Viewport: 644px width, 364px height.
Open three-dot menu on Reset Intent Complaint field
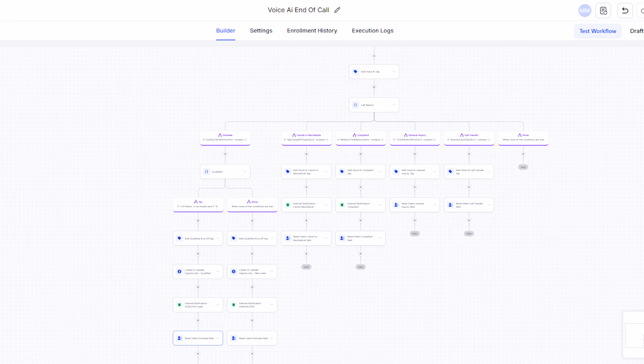[x=381, y=238]
